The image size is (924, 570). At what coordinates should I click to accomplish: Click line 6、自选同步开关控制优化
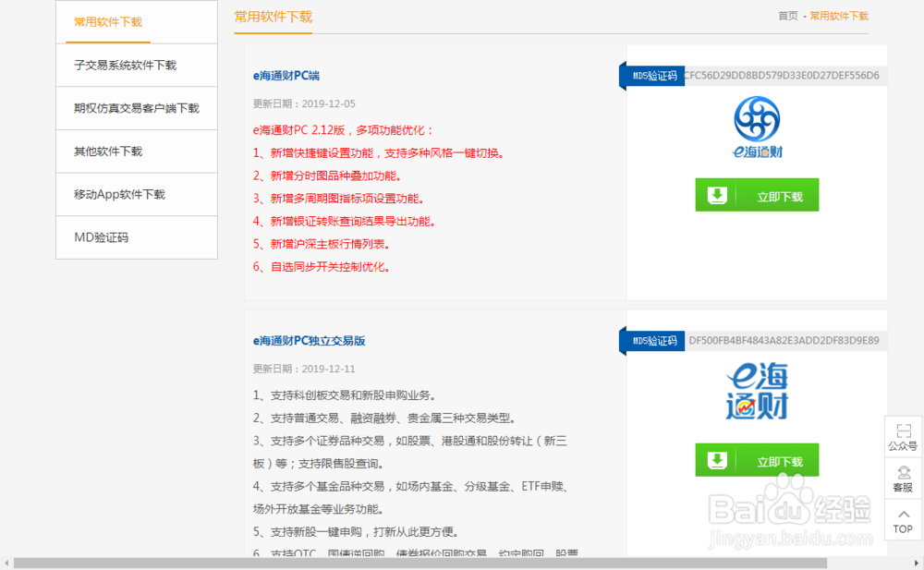pyautogui.click(x=322, y=267)
